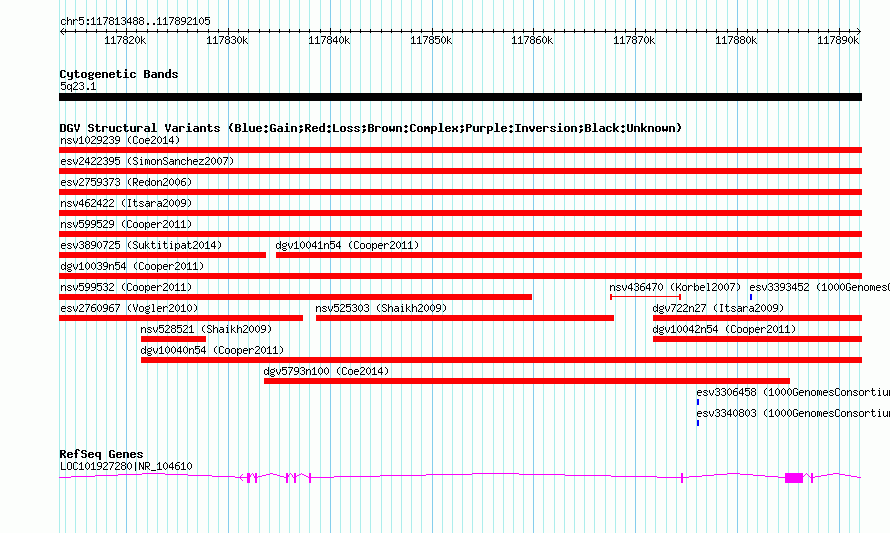Click the 5q23.1 band label
890x533 pixels.
pos(78,86)
